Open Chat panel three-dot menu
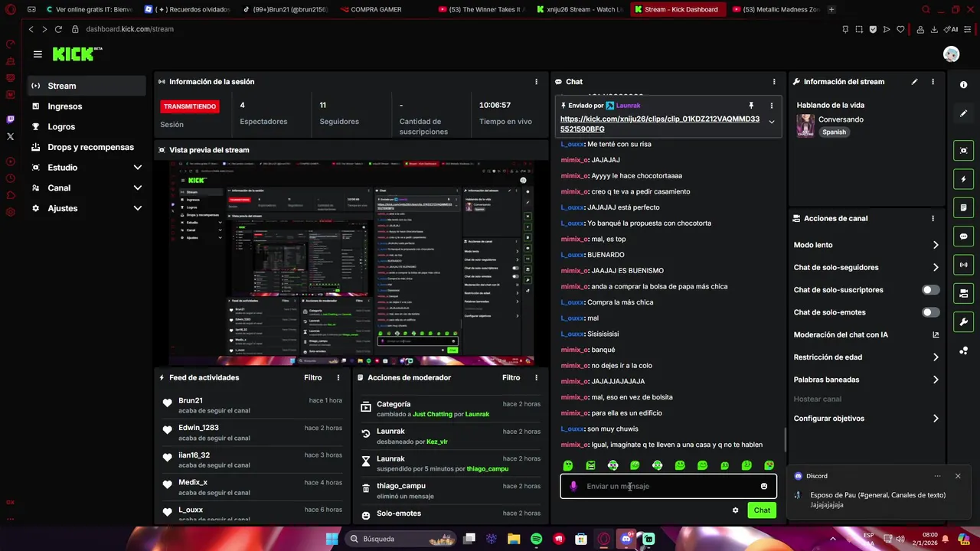This screenshot has height=551, width=980. [774, 82]
